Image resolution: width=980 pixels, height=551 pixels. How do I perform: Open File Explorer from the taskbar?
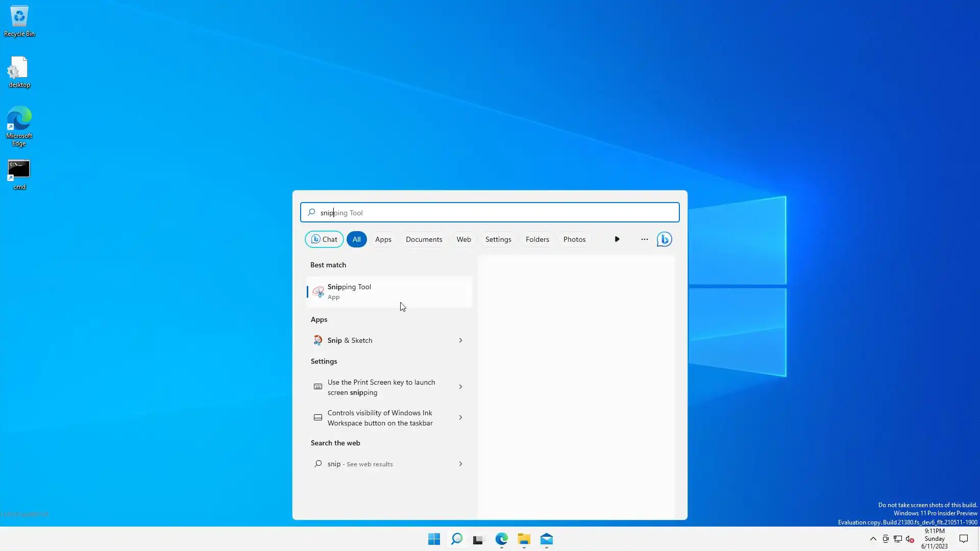tap(524, 539)
